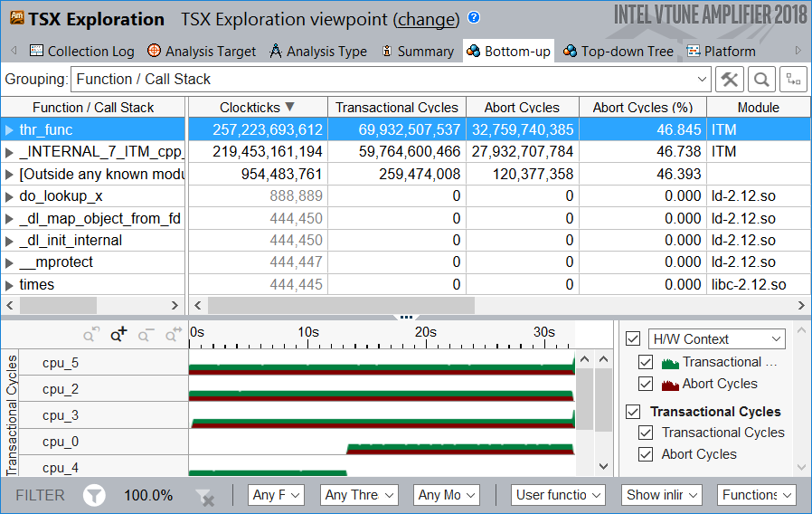Expand the _dl_map_object_from_fd row
Viewport: 812px width, 514px height.
9,219
